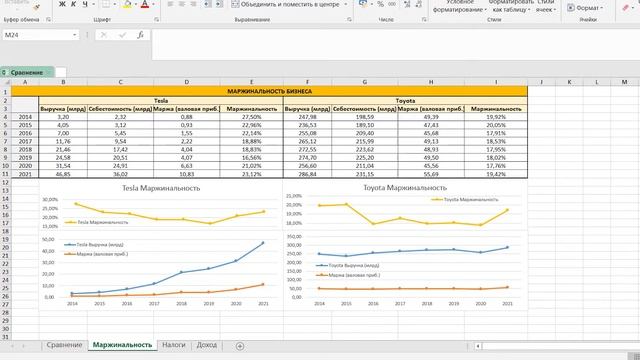640x360 pixels.
Task: Select the Tesla header cell
Action: [x=161, y=101]
